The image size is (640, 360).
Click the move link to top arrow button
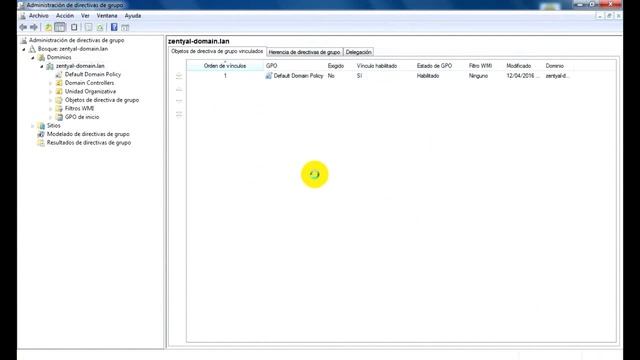(179, 76)
